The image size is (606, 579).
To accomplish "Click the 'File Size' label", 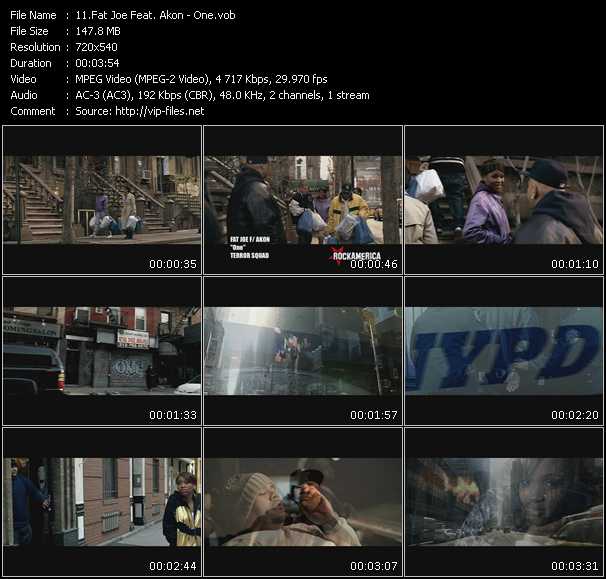I will tap(29, 31).
